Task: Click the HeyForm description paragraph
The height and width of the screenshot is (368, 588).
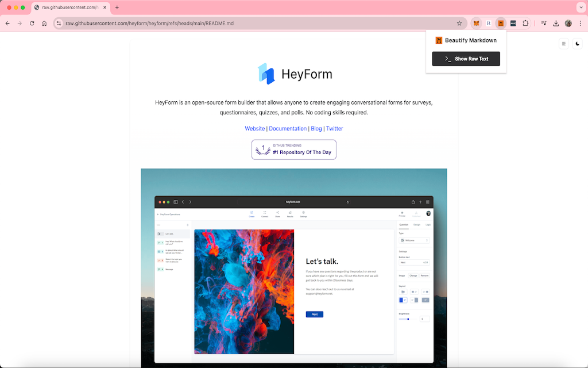Action: tap(294, 108)
